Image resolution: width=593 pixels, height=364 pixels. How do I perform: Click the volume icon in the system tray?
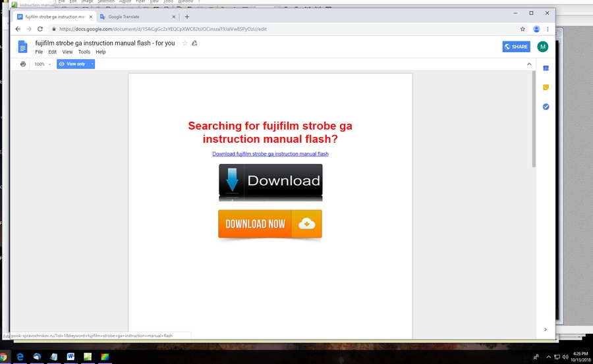[x=565, y=357]
